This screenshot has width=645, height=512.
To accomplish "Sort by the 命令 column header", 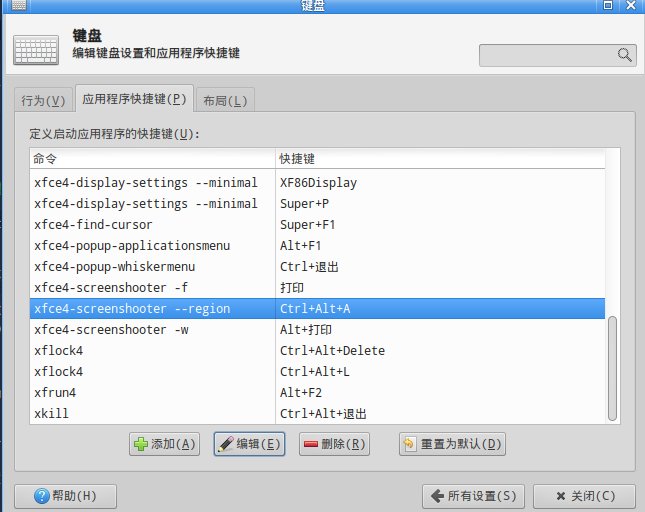I will click(153, 159).
